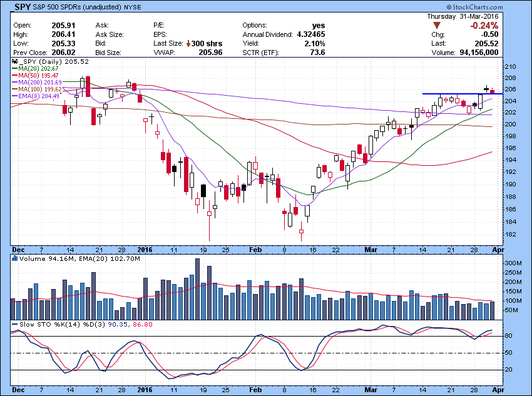The width and height of the screenshot is (532, 396).
Task: Click the -0.24% percent change
Action: click(484, 26)
